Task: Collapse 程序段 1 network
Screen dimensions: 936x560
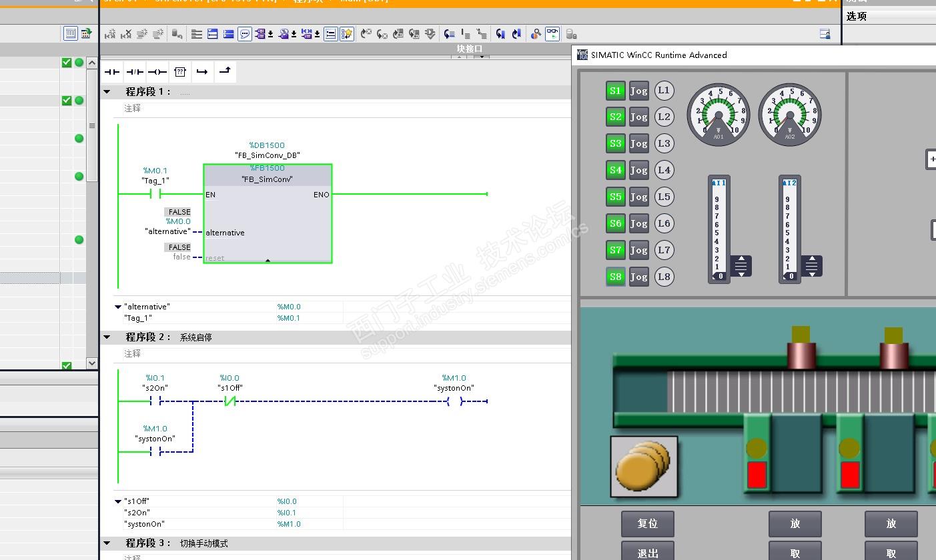Action: tap(107, 92)
